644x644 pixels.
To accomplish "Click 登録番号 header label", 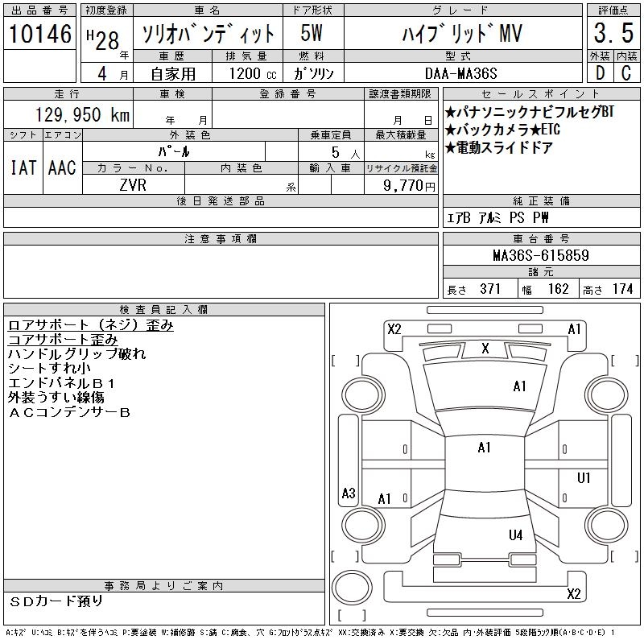I will tap(287, 94).
